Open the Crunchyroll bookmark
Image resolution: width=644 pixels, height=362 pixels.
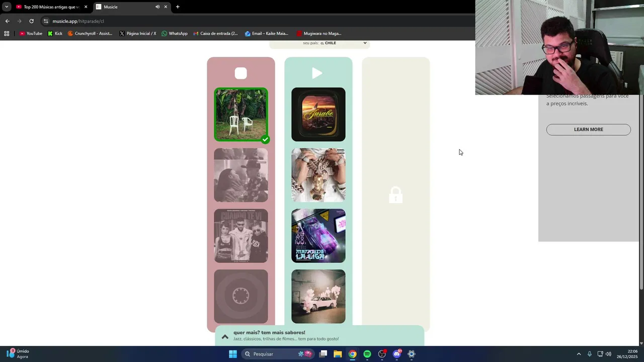point(90,34)
